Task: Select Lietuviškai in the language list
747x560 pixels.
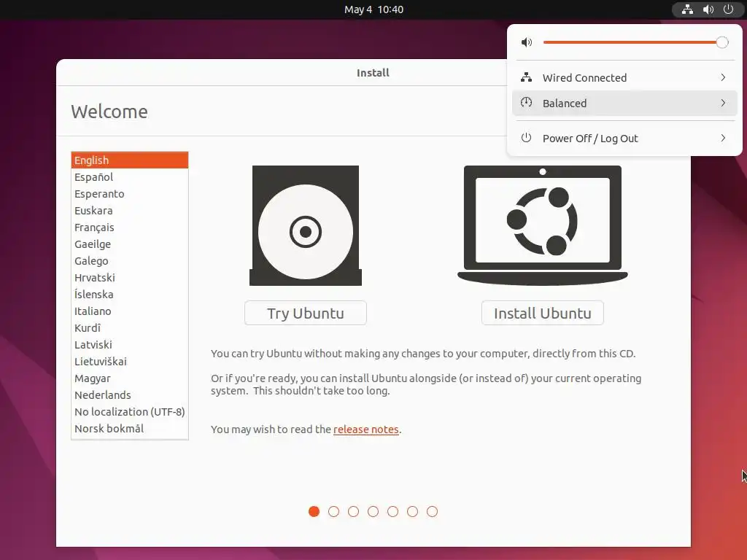Action: pos(130,362)
